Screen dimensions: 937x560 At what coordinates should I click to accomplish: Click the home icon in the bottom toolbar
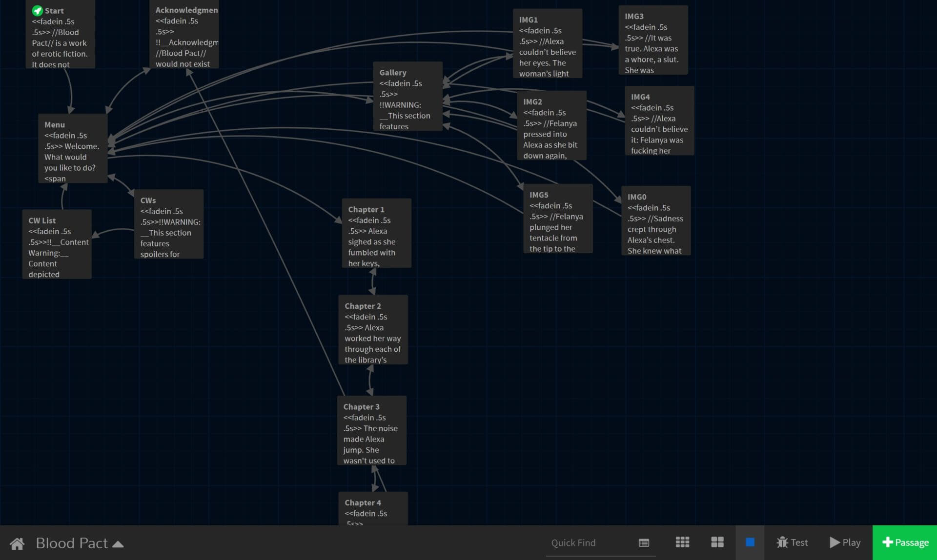point(17,543)
